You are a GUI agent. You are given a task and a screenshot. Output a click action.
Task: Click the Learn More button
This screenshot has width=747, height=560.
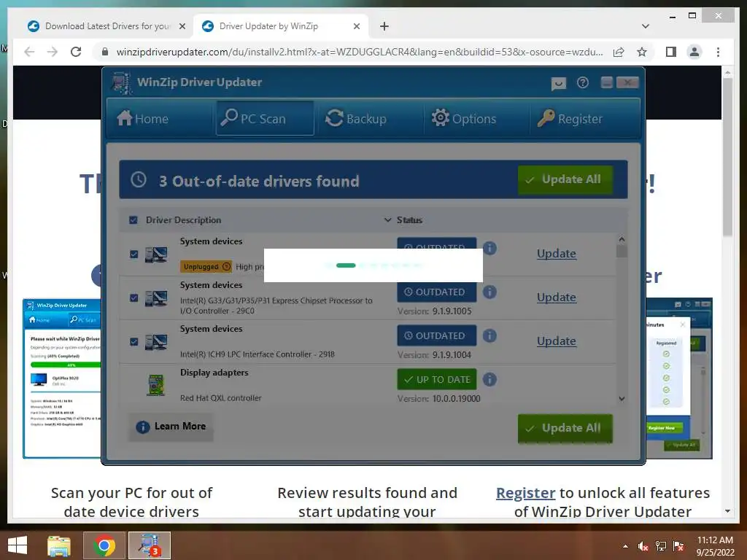tap(171, 427)
